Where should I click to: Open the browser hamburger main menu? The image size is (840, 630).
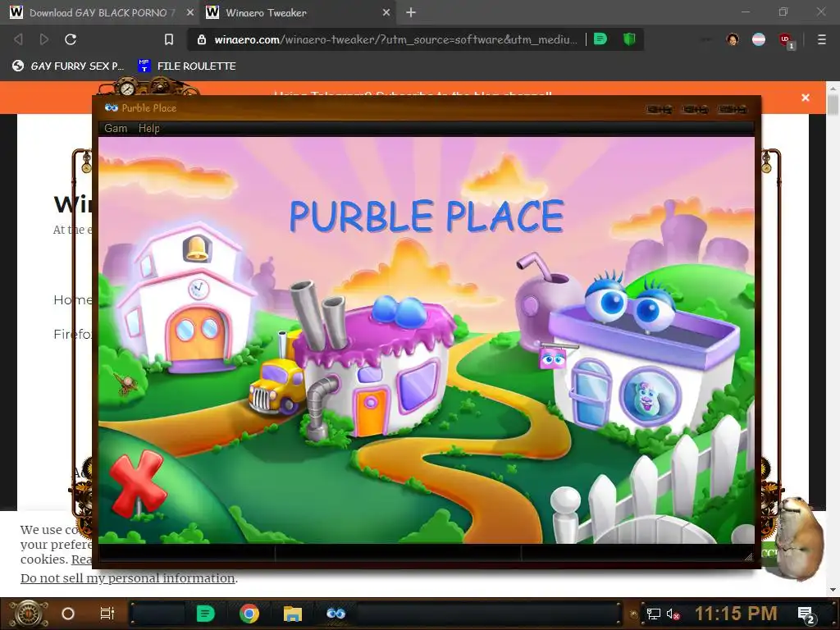pyautogui.click(x=821, y=39)
